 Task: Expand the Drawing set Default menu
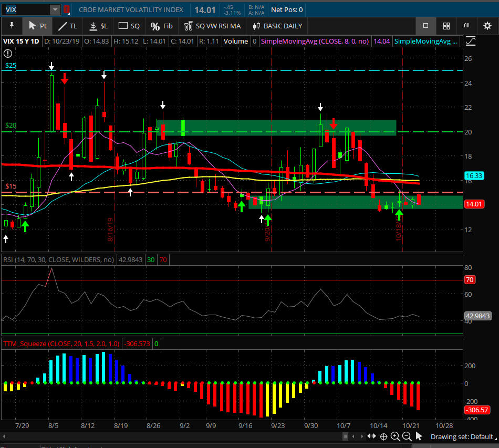click(x=461, y=436)
